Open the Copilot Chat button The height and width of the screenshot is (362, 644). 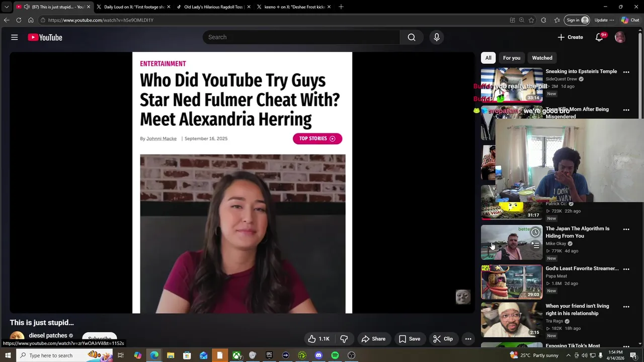click(x=630, y=20)
